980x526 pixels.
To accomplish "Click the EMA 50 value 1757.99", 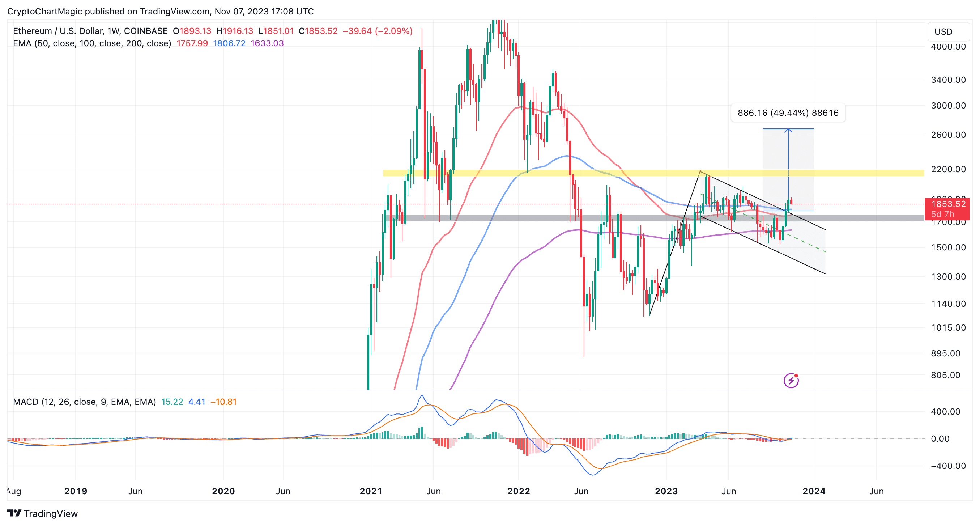I will [192, 43].
